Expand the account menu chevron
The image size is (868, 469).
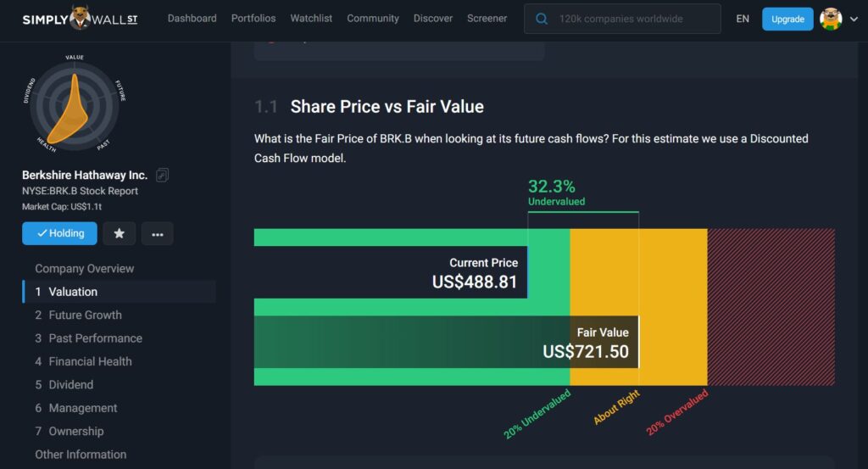(x=853, y=19)
